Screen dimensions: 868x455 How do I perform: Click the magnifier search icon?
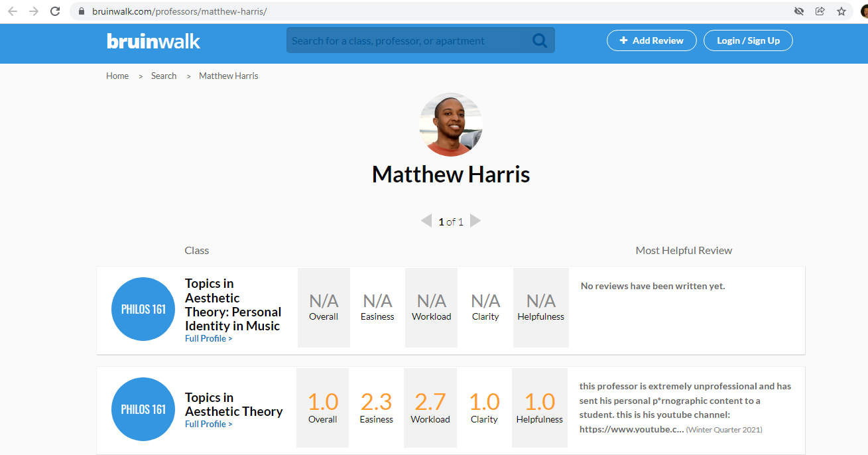point(540,40)
